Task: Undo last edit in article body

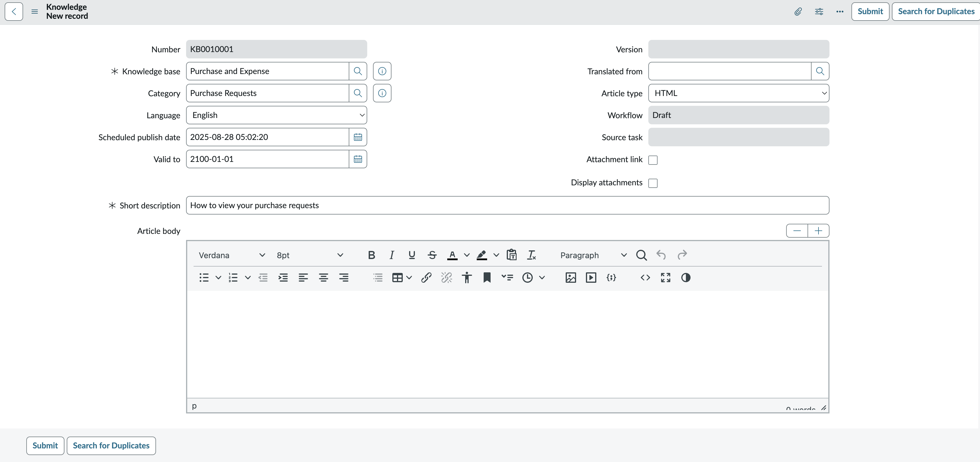Action: (661, 255)
